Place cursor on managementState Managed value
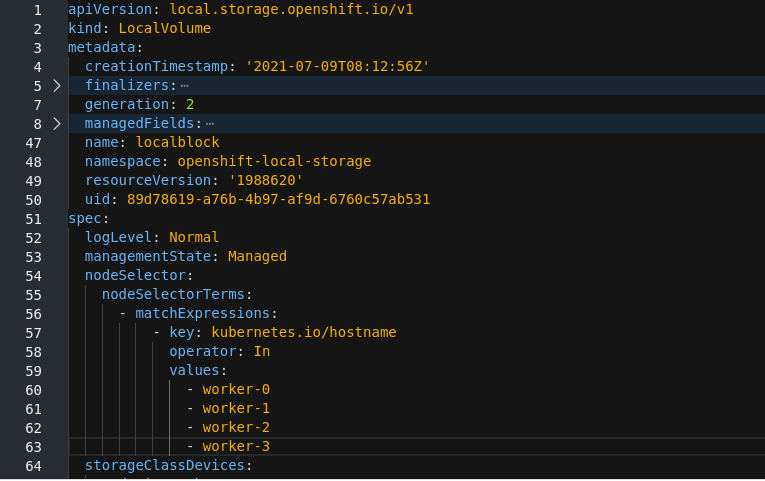 (257, 257)
